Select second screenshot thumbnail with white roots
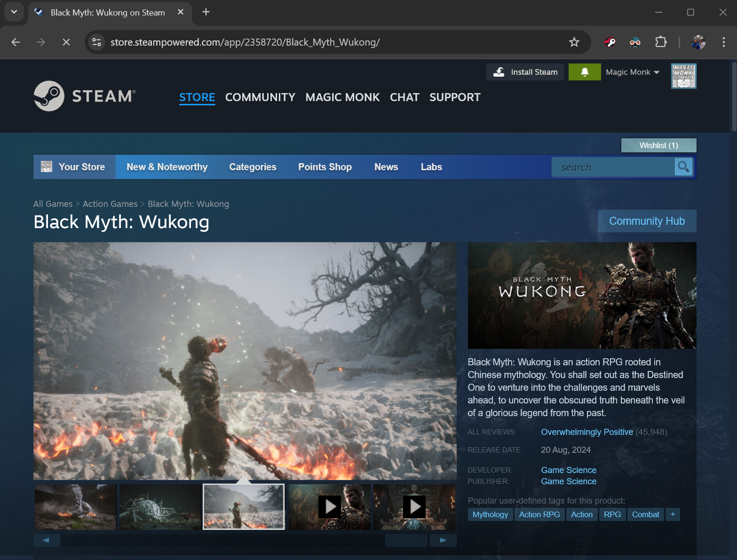 [160, 507]
